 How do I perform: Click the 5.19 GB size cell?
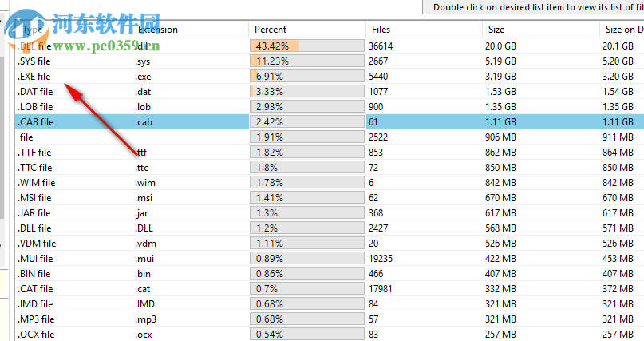[x=500, y=61]
